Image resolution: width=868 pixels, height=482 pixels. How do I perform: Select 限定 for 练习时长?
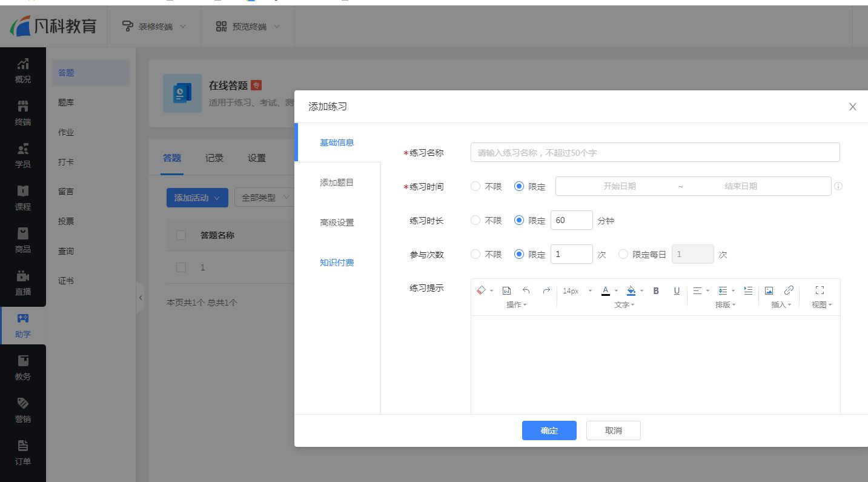(x=518, y=220)
